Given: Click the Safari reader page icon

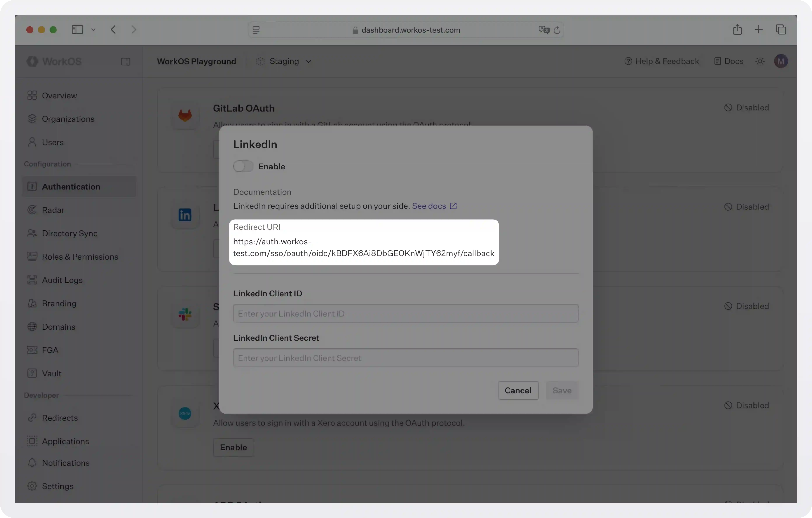Looking at the screenshot, I should pos(256,30).
